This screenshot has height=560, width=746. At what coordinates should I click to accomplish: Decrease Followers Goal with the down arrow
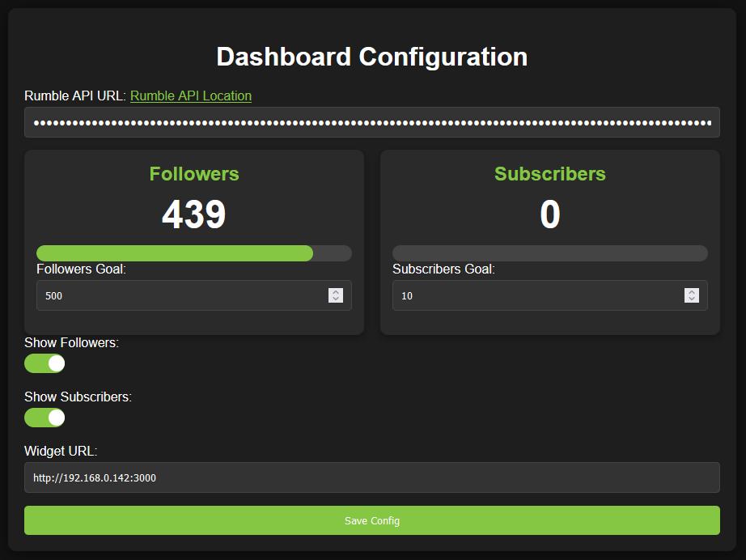click(x=336, y=299)
